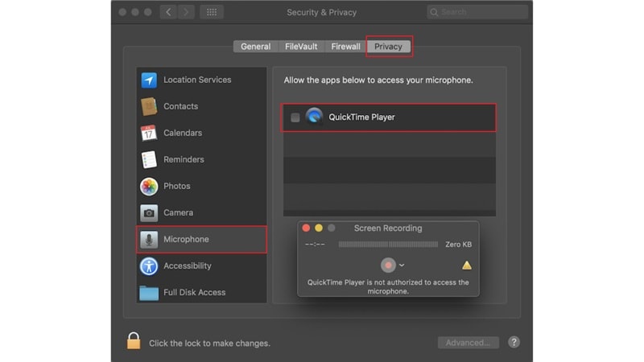Minimize the Screen Recording window
Viewport: 644px width, 362px height.
pos(319,228)
